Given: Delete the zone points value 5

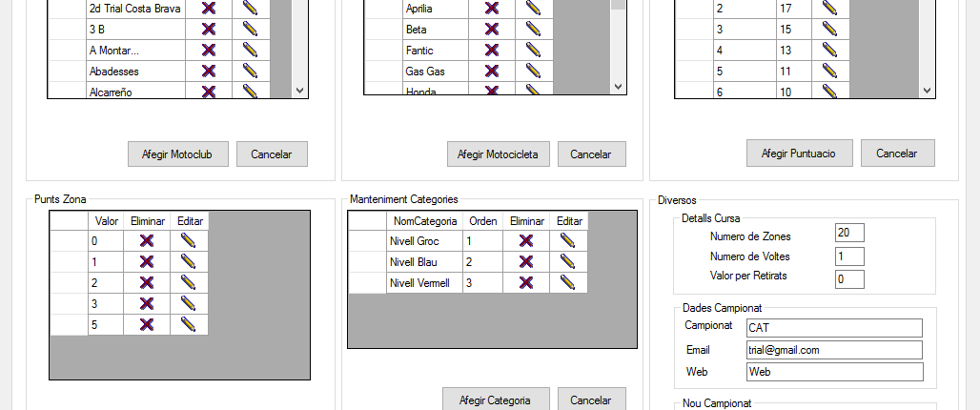Looking at the screenshot, I should coord(147,325).
